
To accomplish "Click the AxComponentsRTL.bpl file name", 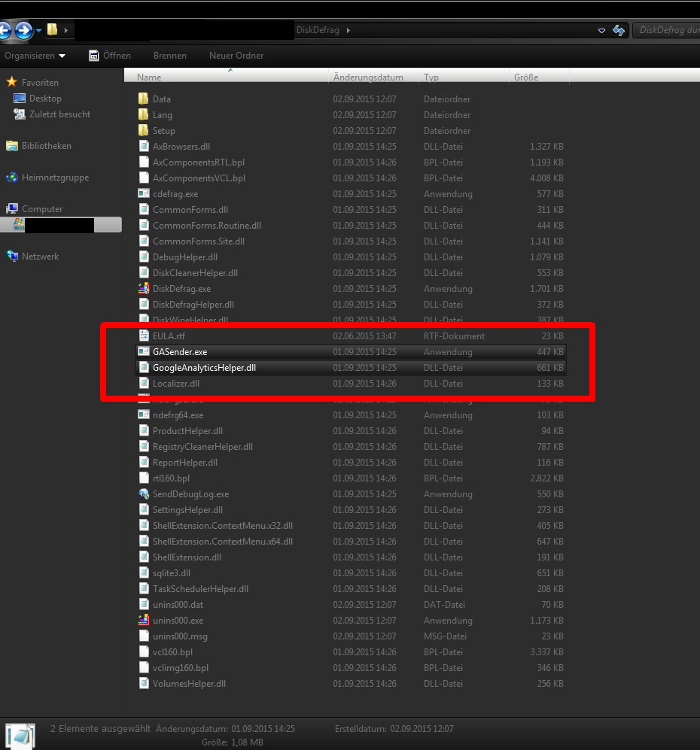I will point(199,162).
